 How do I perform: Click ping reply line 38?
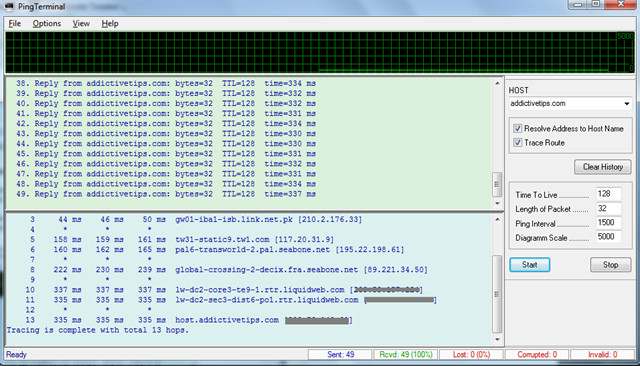(x=166, y=83)
